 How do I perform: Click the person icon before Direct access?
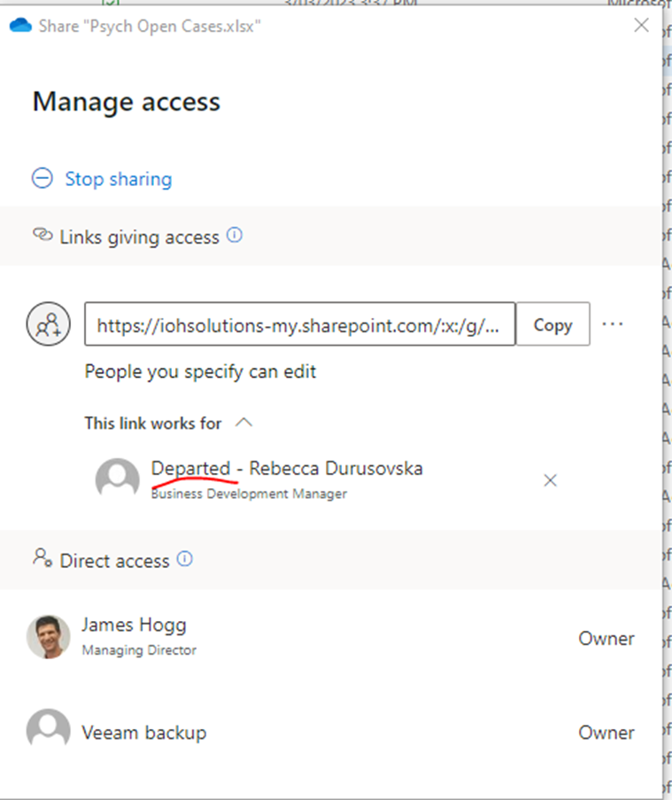pyautogui.click(x=42, y=558)
